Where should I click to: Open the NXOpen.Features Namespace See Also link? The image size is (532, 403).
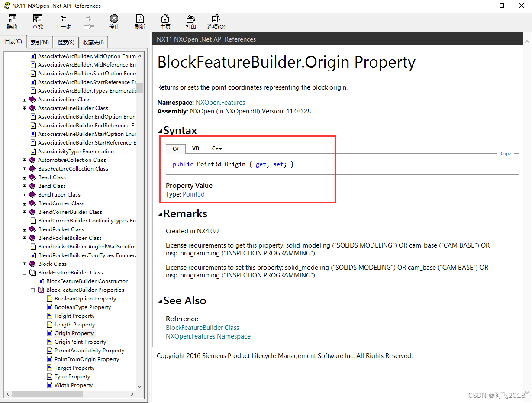click(x=208, y=336)
